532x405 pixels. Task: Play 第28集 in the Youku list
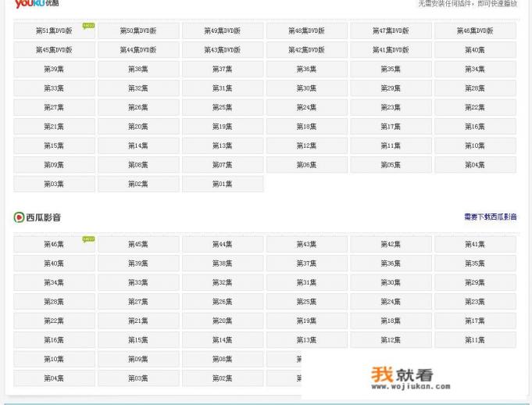coord(475,88)
